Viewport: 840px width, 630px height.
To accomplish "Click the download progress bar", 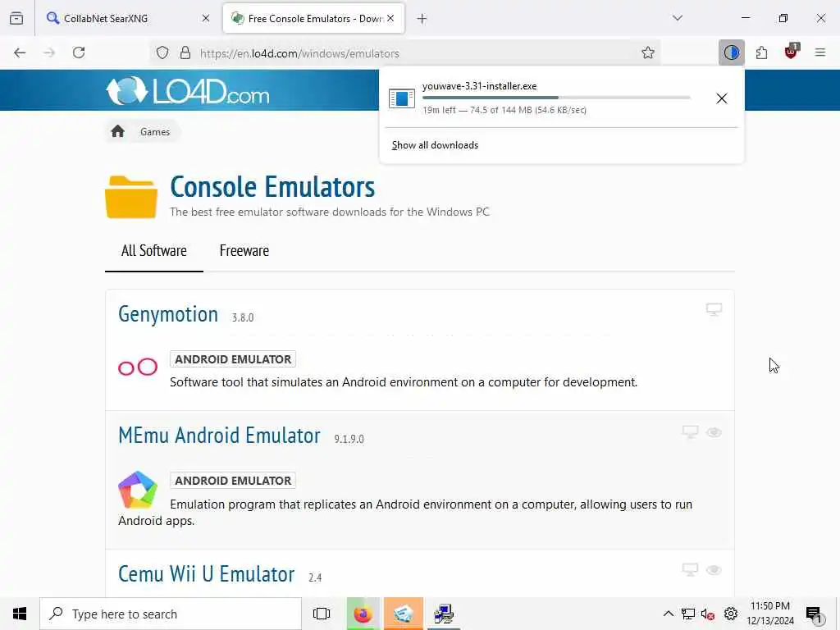I will (556, 98).
